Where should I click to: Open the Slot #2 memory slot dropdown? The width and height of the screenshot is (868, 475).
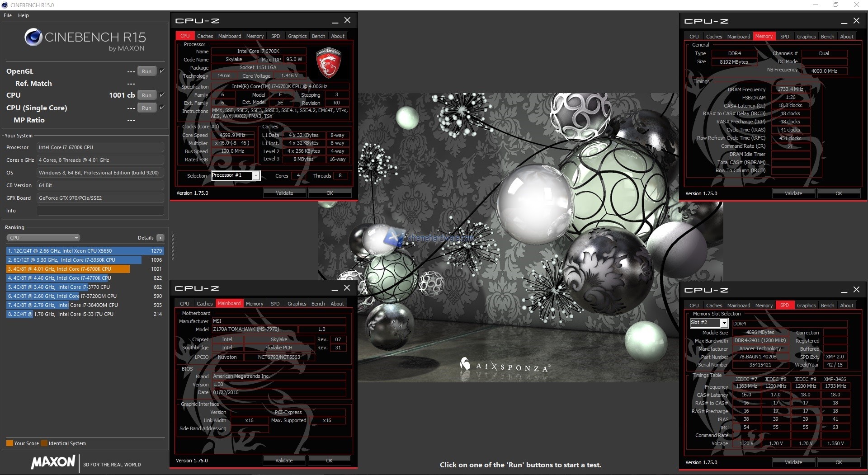725,323
